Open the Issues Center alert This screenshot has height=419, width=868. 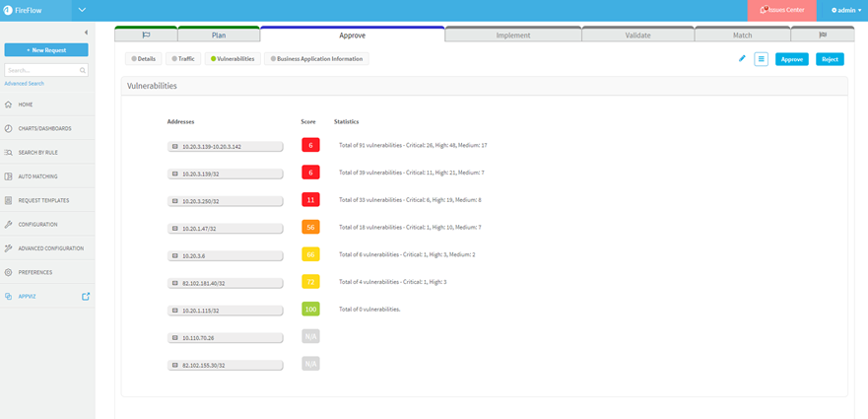pos(782,10)
